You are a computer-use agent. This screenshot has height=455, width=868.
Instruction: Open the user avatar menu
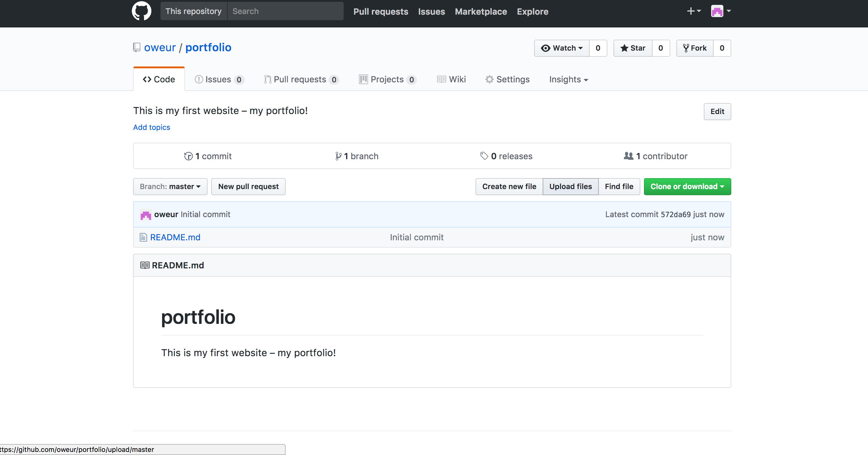(x=721, y=11)
